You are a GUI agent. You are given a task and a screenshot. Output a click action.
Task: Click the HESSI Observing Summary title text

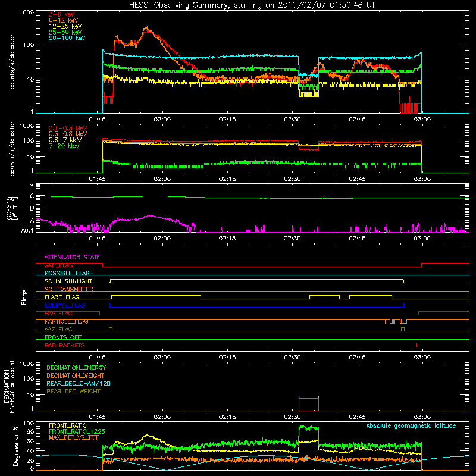click(x=252, y=5)
